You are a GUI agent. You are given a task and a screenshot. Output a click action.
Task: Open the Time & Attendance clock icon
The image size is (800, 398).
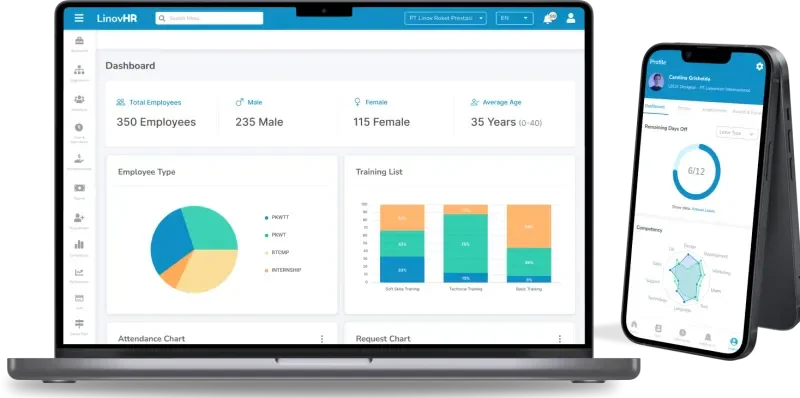point(79,128)
